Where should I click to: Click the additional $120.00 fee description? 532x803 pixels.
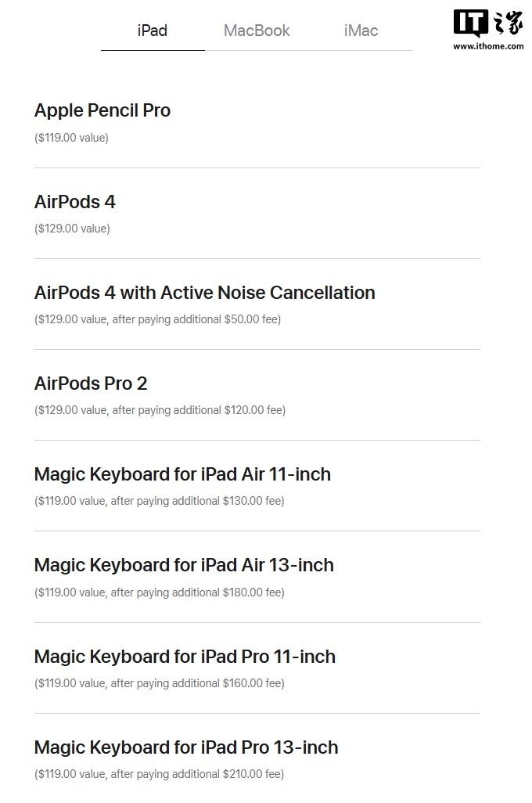(x=160, y=409)
